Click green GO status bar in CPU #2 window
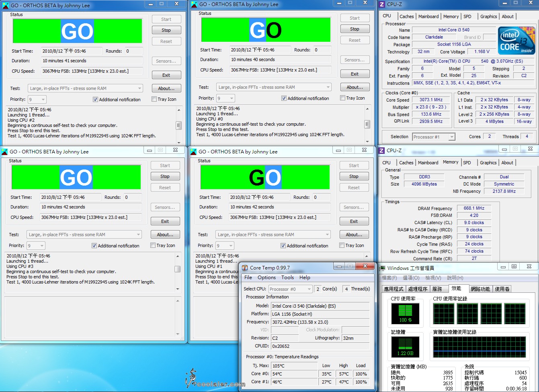The width and height of the screenshot is (539, 392). (x=77, y=31)
